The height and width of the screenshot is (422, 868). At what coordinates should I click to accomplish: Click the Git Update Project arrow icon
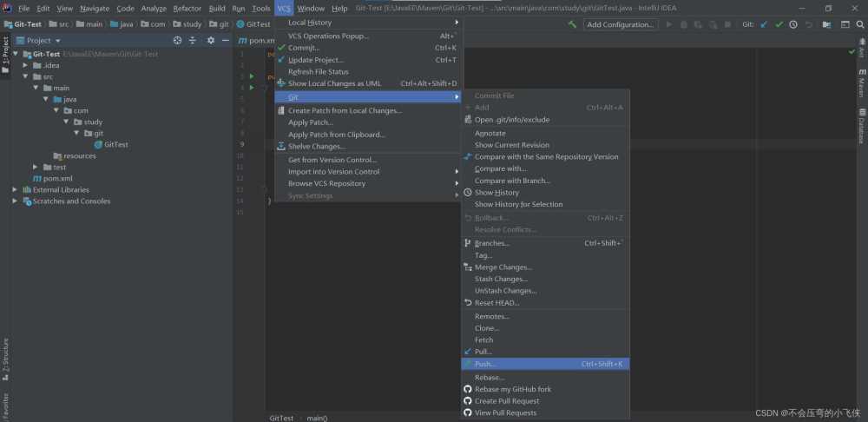pyautogui.click(x=764, y=24)
